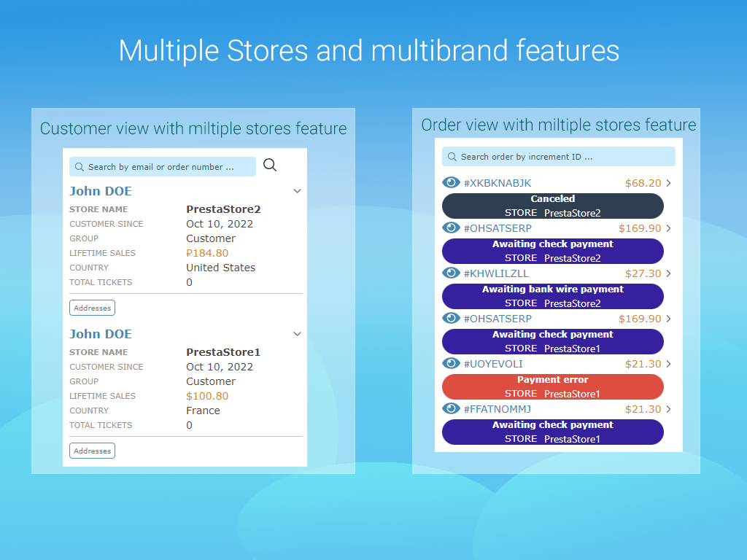Click the search magnifier icon in customer view

point(270,166)
